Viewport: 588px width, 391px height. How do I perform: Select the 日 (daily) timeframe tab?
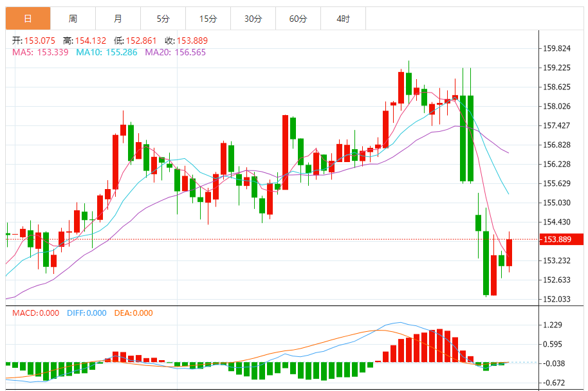point(28,19)
